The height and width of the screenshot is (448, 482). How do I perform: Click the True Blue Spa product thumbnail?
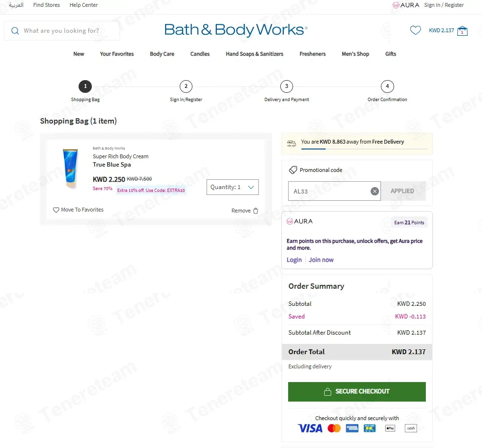point(70,168)
